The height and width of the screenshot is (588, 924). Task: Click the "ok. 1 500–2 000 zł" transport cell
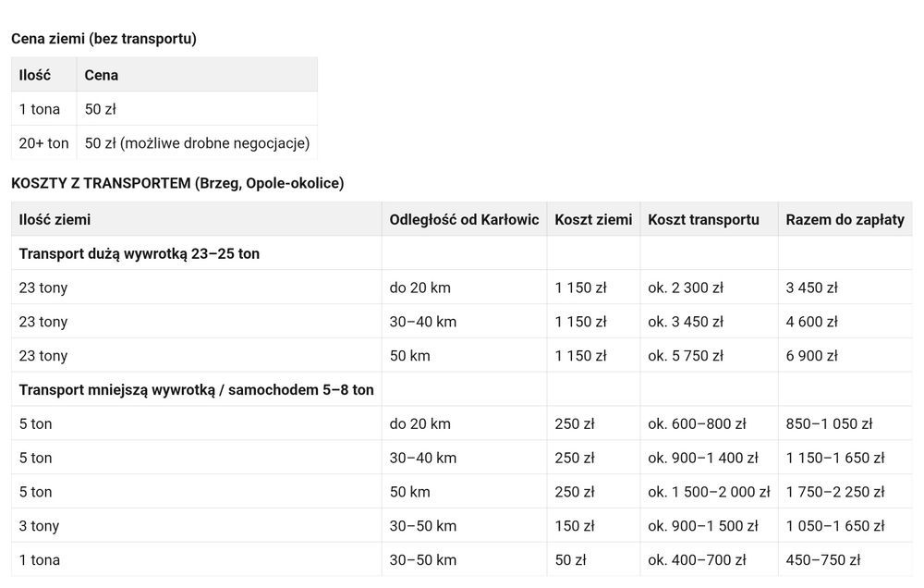(x=709, y=492)
